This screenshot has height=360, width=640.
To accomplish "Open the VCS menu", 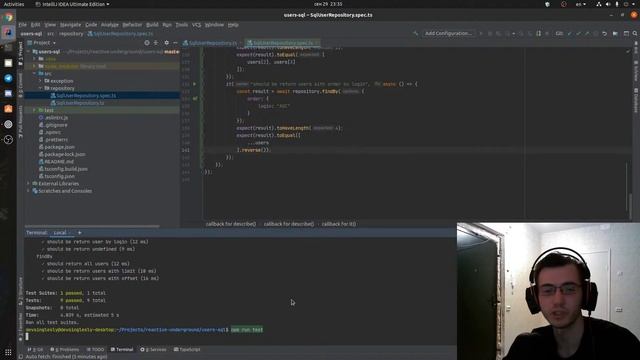I will (x=196, y=24).
